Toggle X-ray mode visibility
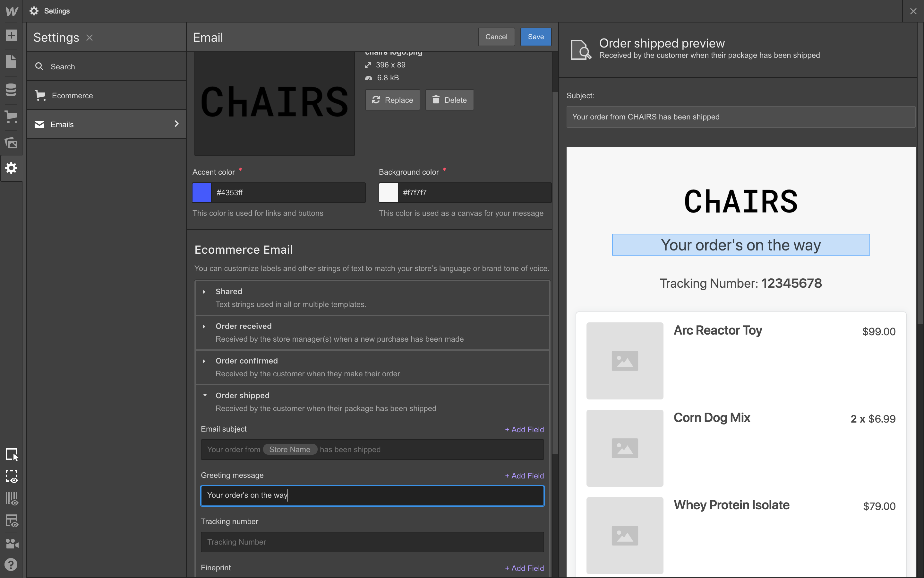This screenshot has width=924, height=578. 12,521
